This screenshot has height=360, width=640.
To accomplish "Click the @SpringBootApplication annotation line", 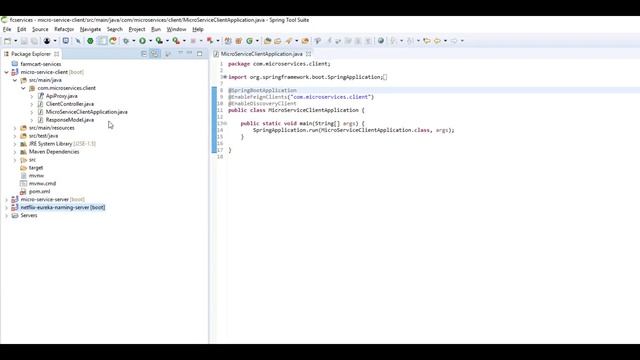I will 262,90.
